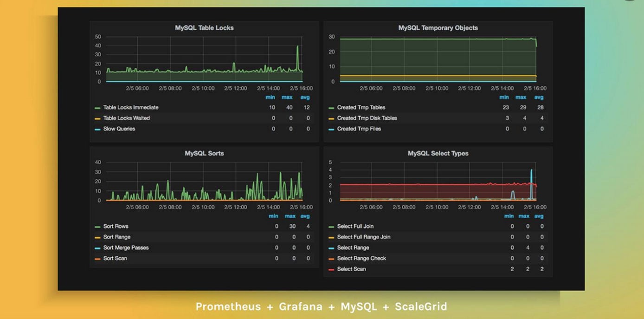Click the orange Select Range Check legend icon
Image resolution: width=644 pixels, height=319 pixels.
(330, 258)
